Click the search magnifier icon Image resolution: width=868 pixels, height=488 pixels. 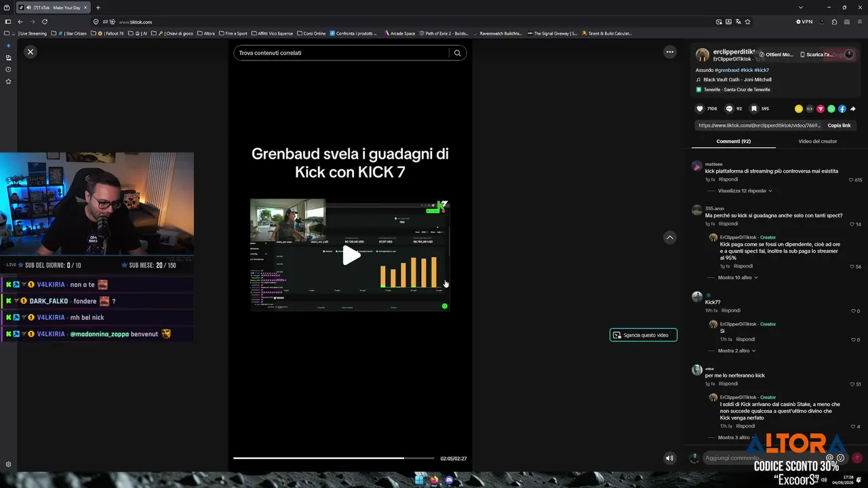(x=458, y=53)
